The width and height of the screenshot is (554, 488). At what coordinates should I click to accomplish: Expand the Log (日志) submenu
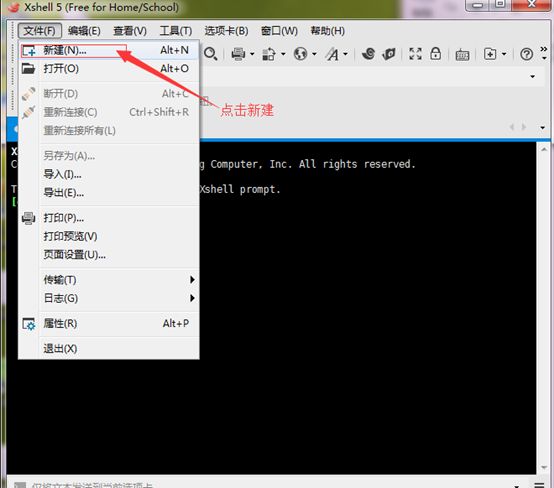click(x=108, y=298)
